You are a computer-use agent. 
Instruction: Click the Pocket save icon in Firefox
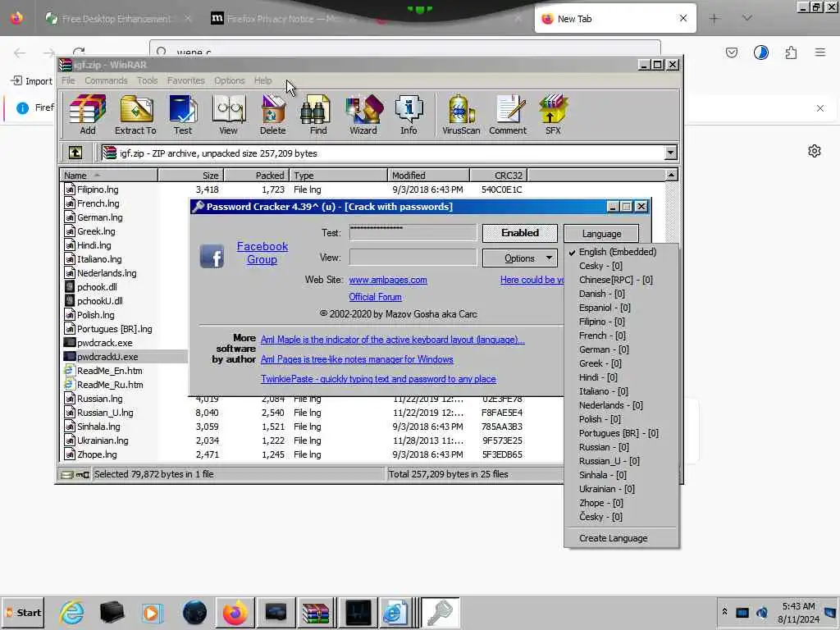coord(731,52)
